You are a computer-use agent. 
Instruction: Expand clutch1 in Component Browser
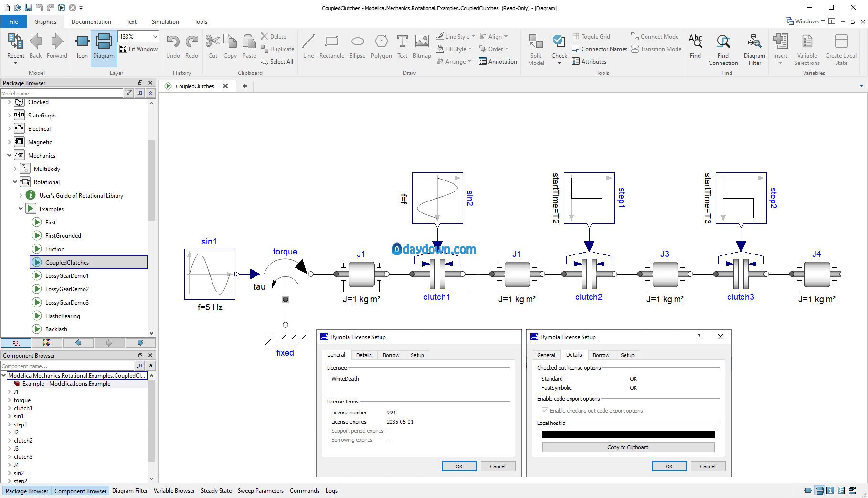pyautogui.click(x=9, y=408)
